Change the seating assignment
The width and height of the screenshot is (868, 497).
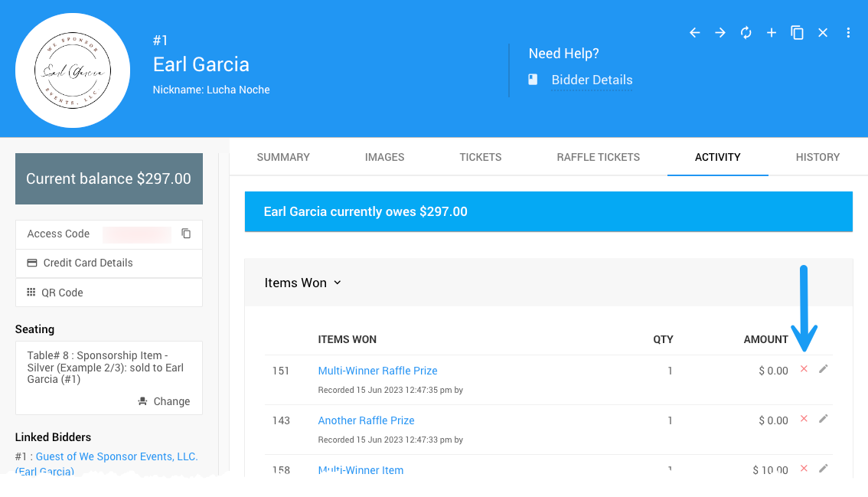[164, 401]
